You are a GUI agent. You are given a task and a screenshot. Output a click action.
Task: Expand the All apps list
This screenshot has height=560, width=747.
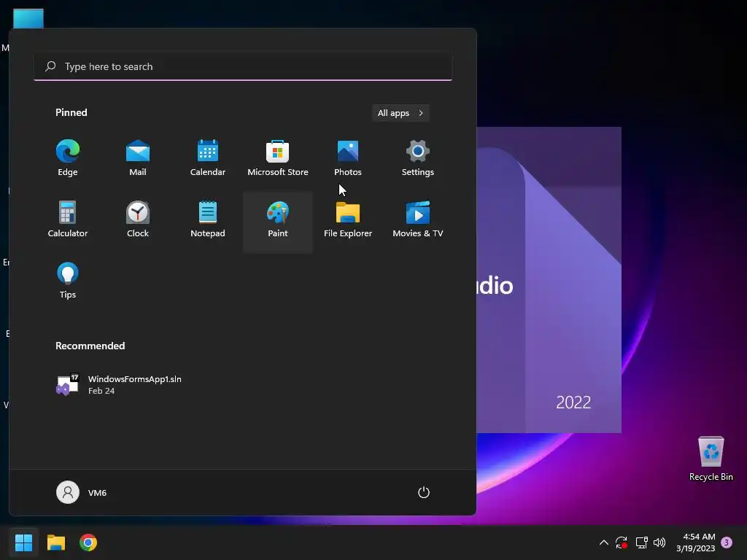(x=400, y=113)
